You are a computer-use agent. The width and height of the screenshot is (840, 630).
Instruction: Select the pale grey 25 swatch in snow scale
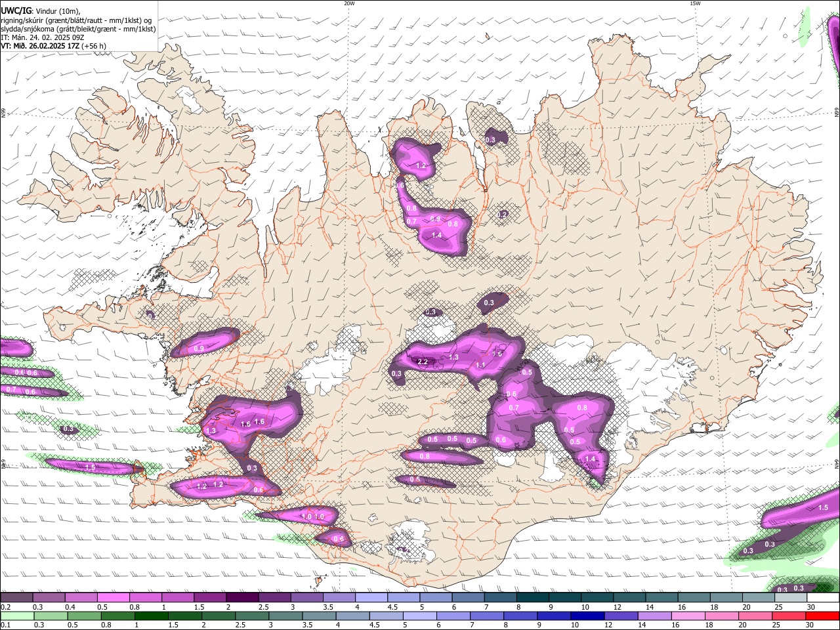tap(791, 598)
